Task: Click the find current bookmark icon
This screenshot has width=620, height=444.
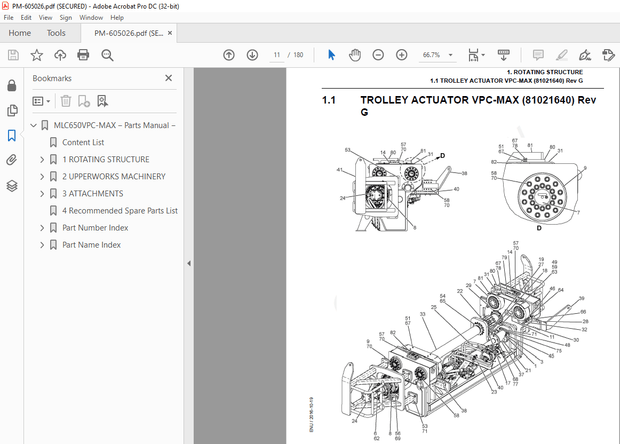Action: coord(102,101)
